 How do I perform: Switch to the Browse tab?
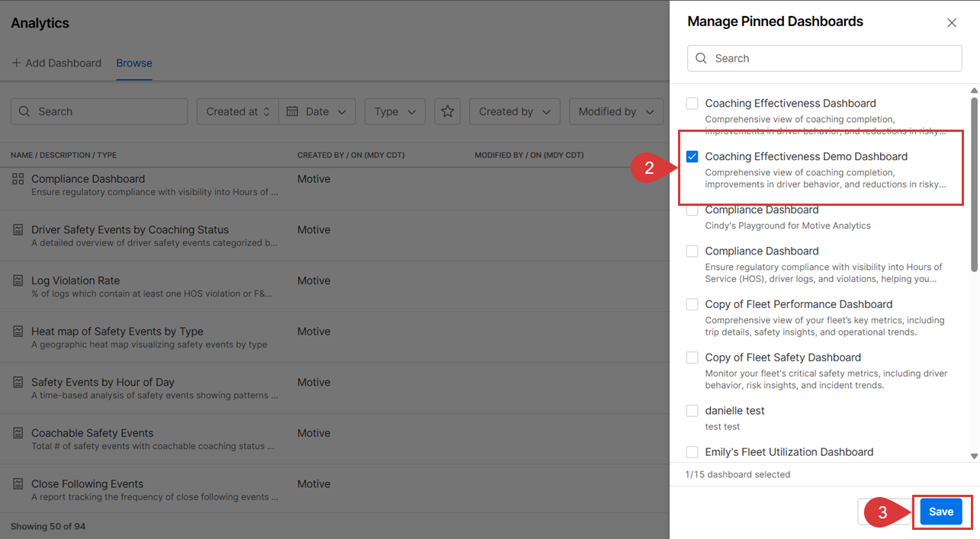click(x=134, y=63)
